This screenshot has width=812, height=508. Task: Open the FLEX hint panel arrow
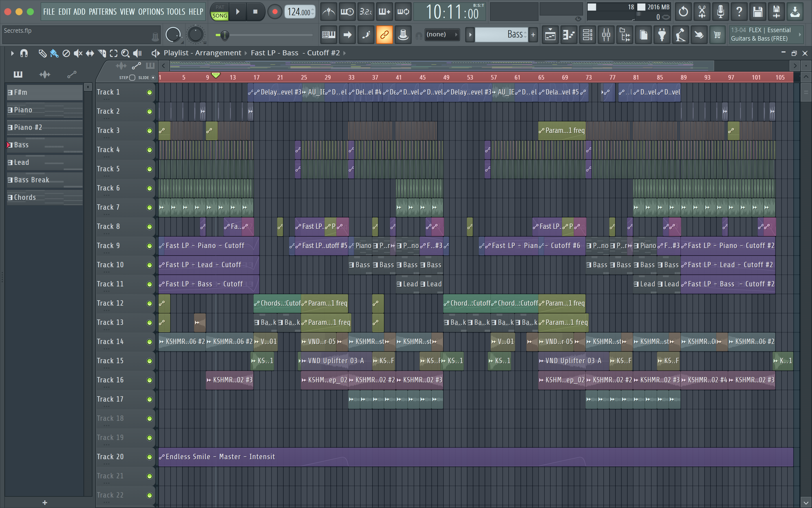click(x=800, y=34)
